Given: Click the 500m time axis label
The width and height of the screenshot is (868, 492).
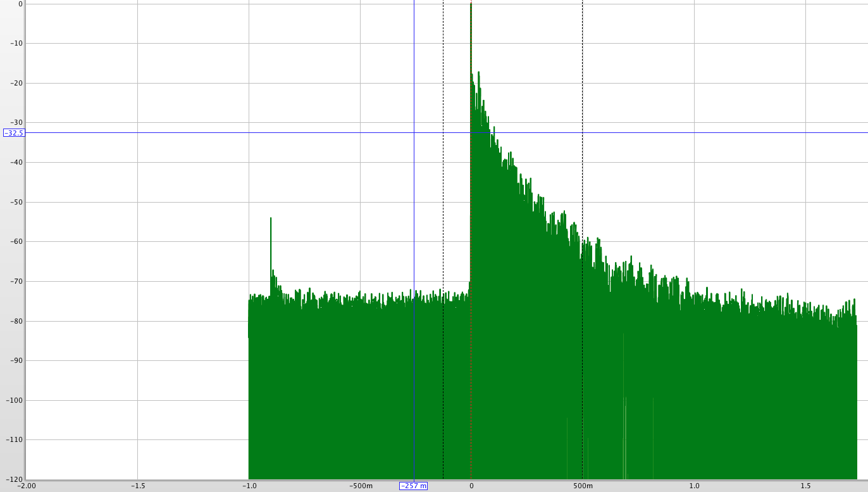Looking at the screenshot, I should pyautogui.click(x=583, y=486).
